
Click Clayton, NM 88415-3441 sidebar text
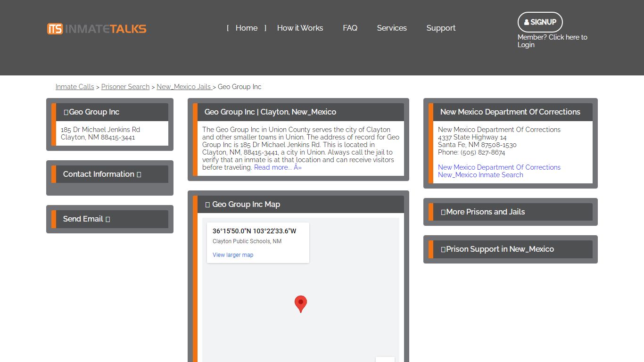tap(98, 137)
